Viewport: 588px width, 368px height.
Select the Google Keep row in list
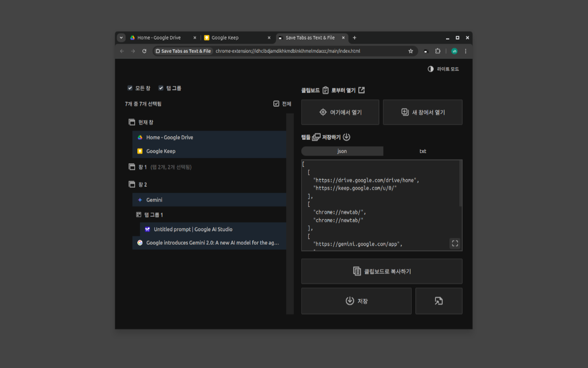coord(209,151)
